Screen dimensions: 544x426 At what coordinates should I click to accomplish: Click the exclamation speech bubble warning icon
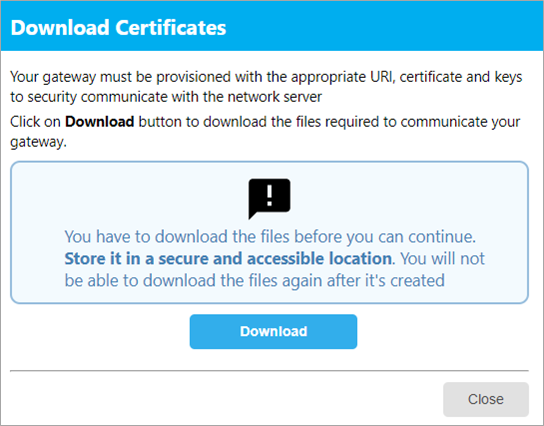[x=269, y=198]
